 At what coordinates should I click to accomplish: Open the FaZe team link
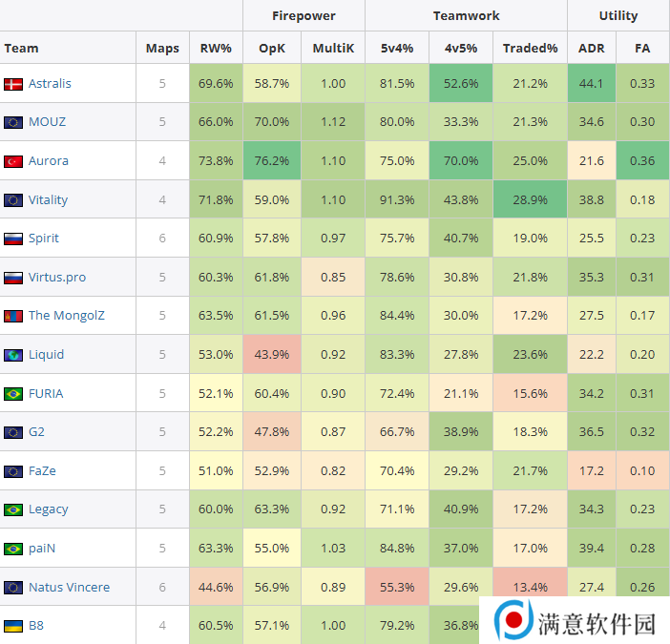(42, 470)
